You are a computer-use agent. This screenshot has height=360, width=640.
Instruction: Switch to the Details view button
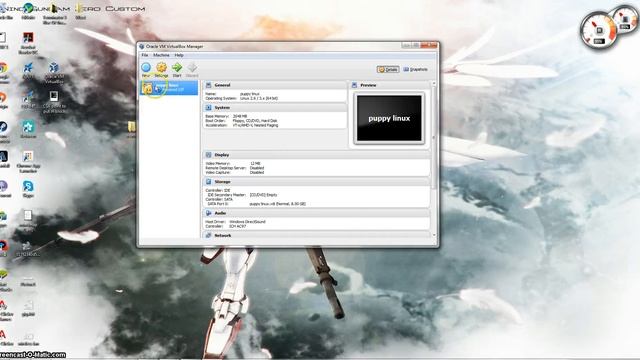(388, 69)
